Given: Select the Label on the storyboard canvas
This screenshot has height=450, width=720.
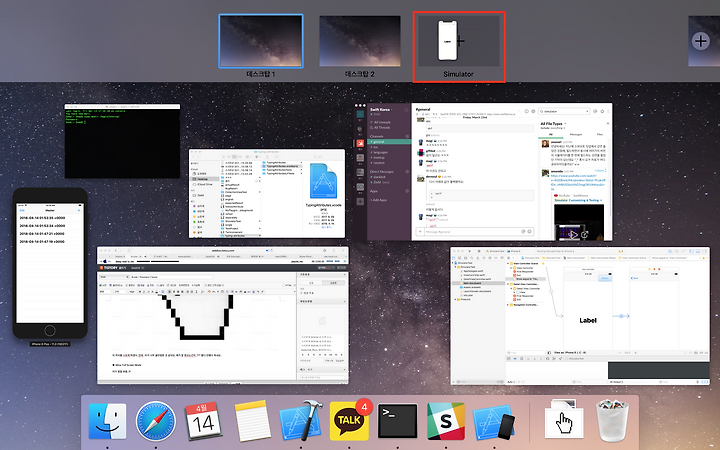Looking at the screenshot, I should [x=588, y=321].
